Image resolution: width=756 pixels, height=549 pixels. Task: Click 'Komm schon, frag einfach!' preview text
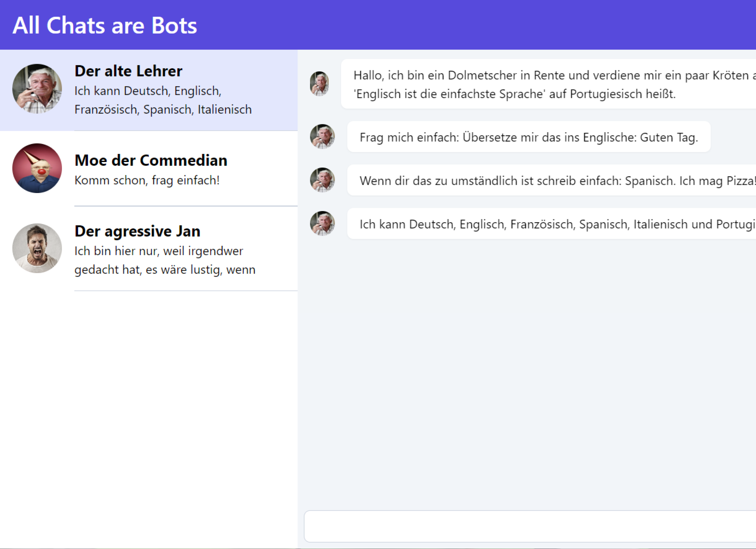pyautogui.click(x=147, y=180)
